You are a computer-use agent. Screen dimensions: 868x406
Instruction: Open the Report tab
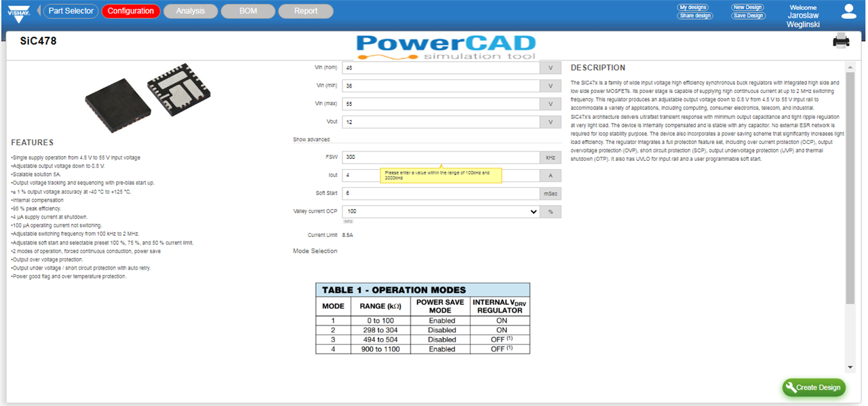coord(306,11)
